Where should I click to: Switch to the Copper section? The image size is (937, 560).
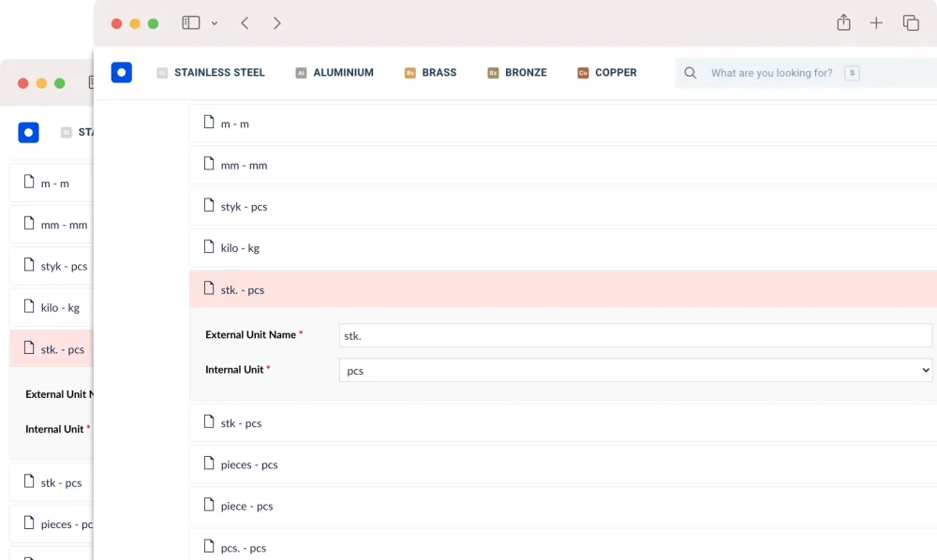(607, 72)
